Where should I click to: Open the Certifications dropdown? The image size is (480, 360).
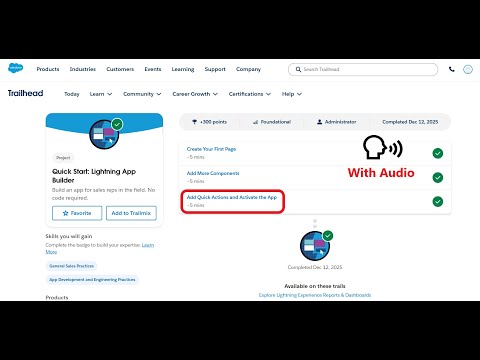click(x=250, y=94)
